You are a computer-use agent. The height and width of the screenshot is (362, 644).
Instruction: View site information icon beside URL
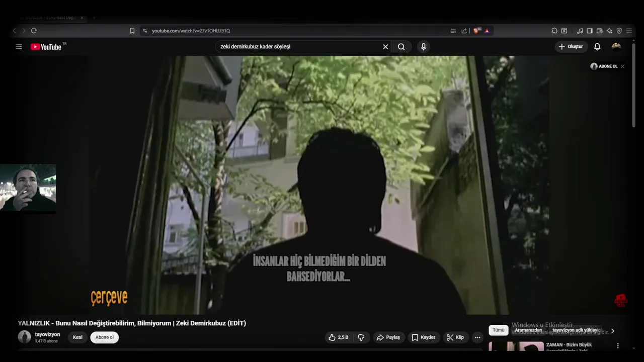(145, 31)
